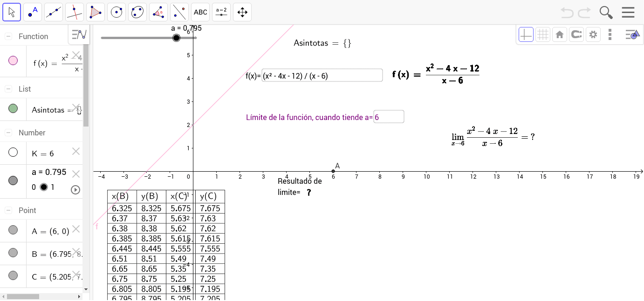Click the algebra panel horizontal scrollbar
Screen dimensions: 644x301
[23, 296]
